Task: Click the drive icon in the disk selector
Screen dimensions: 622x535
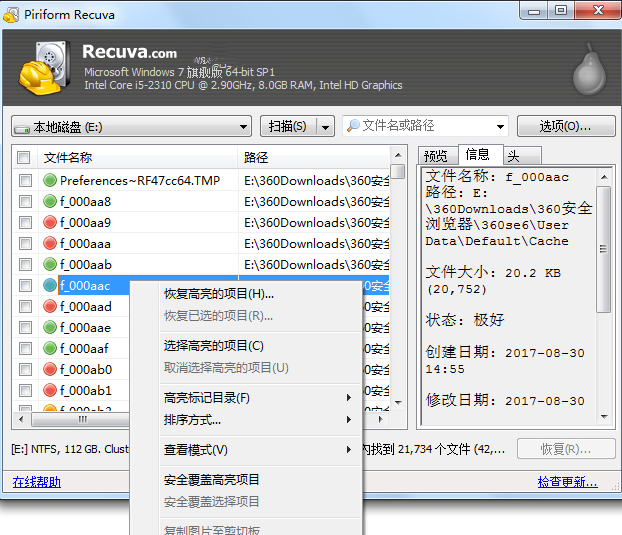Action: [x=22, y=129]
